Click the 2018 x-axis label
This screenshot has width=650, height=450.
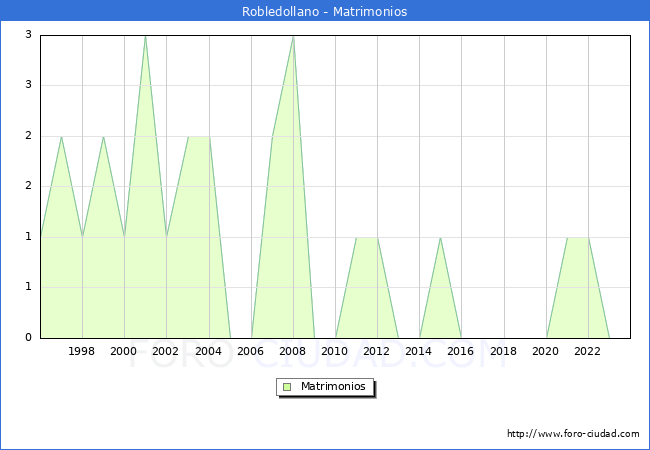[503, 351]
